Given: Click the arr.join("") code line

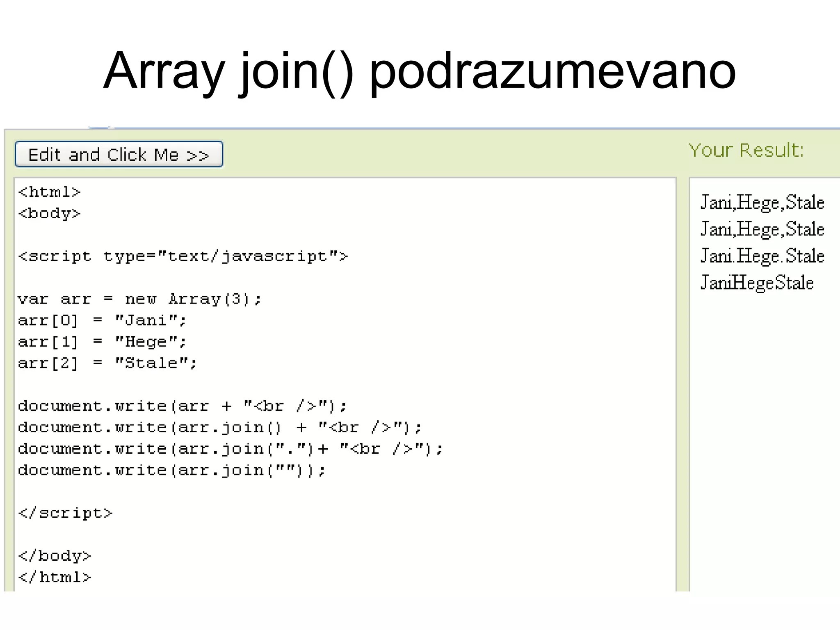Looking at the screenshot, I should (x=172, y=470).
